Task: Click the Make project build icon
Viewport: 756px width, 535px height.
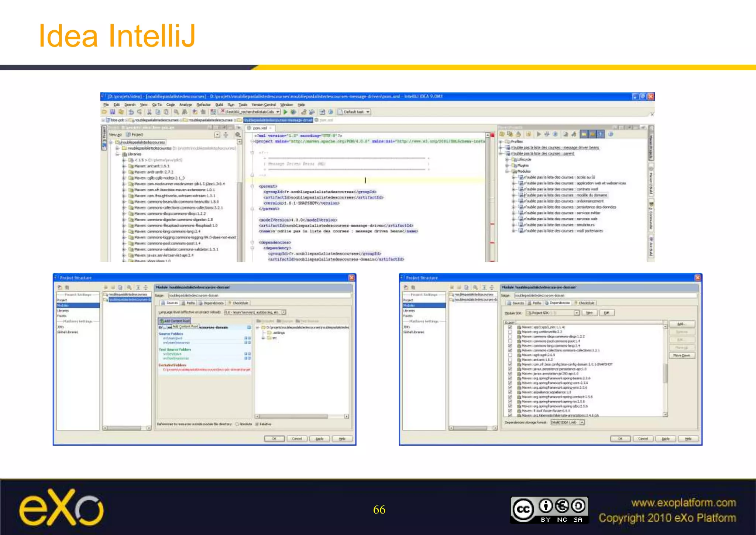Action: pyautogui.click(x=213, y=112)
